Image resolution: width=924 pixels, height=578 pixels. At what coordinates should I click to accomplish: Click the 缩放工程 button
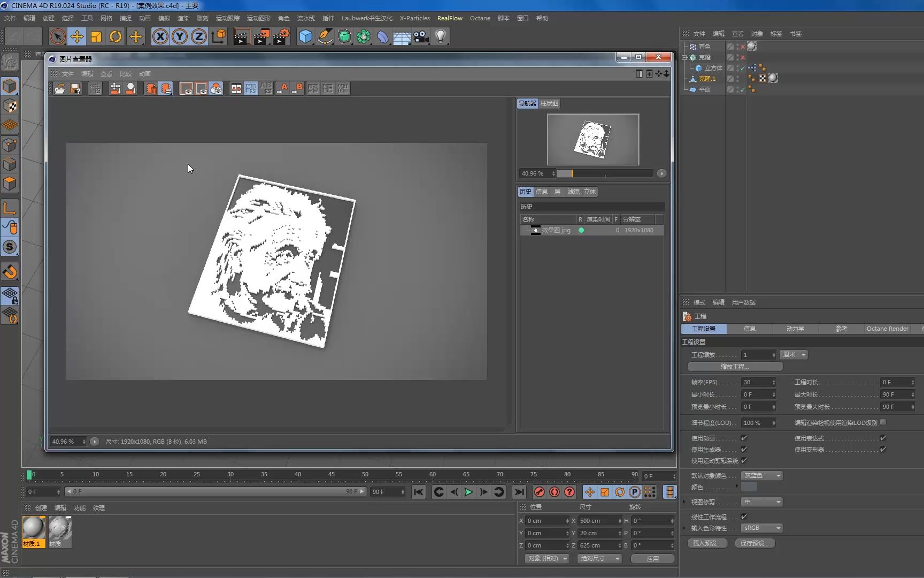[x=734, y=367]
